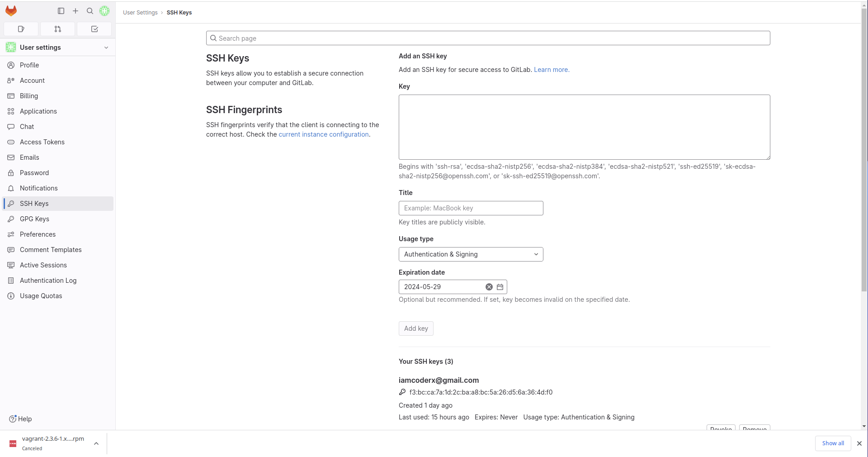Close the downloads bar
Viewport: 868px width, 457px height.
click(859, 443)
